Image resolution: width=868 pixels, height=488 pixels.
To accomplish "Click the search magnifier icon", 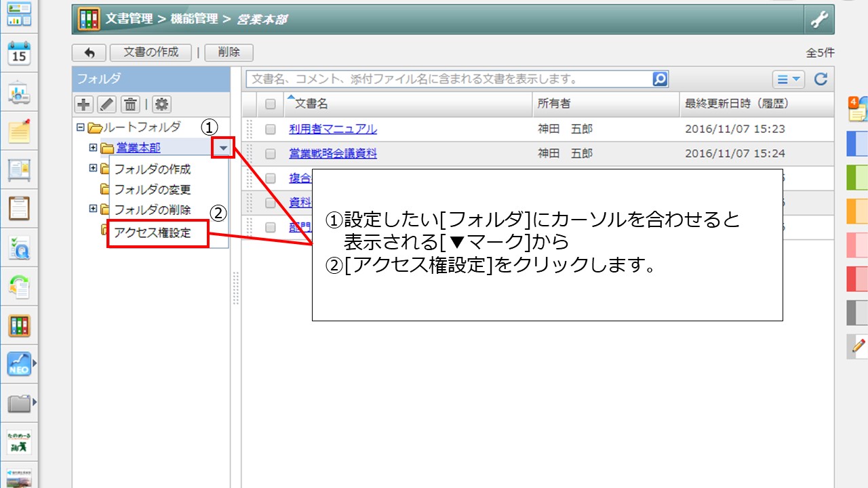I will [x=660, y=79].
